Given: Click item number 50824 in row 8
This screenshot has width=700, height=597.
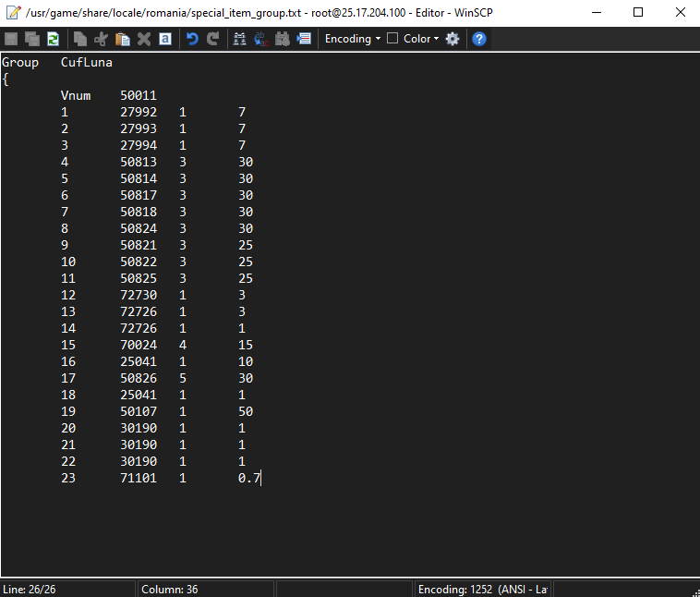Looking at the screenshot, I should [139, 229].
